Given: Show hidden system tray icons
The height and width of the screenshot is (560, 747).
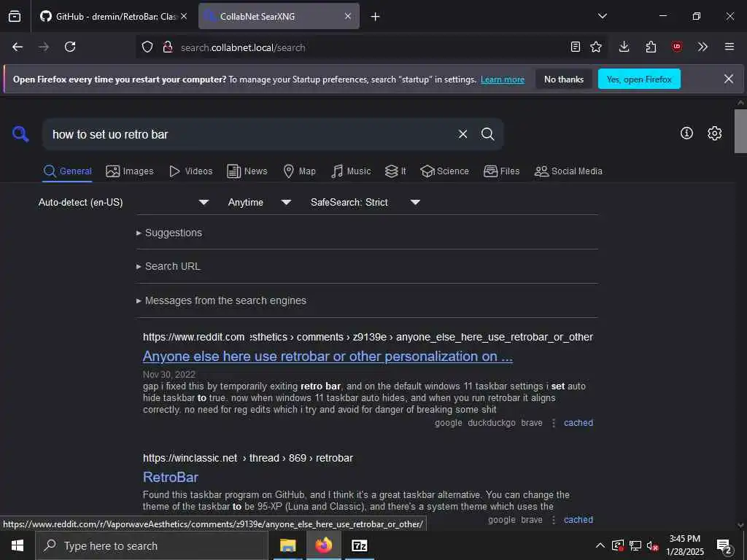Looking at the screenshot, I should pyautogui.click(x=600, y=545).
